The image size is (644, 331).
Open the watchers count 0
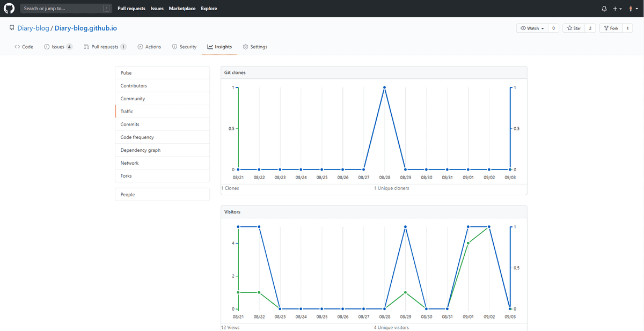(554, 28)
